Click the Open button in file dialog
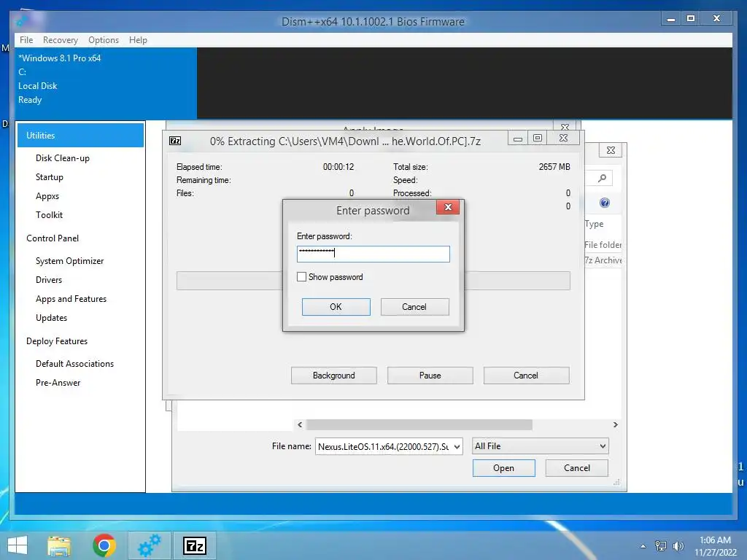This screenshot has width=747, height=560. pyautogui.click(x=503, y=468)
